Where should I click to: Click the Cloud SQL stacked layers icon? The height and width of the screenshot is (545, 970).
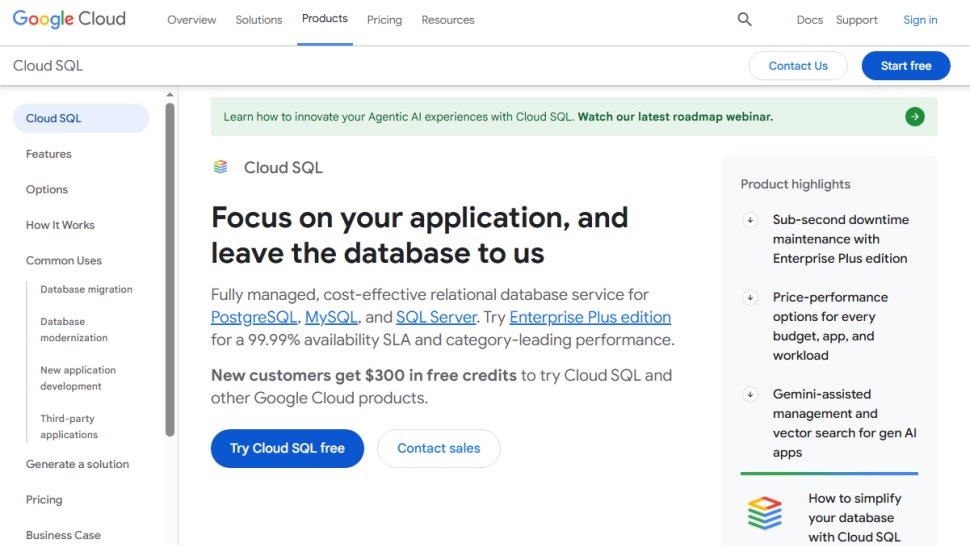[x=221, y=167]
